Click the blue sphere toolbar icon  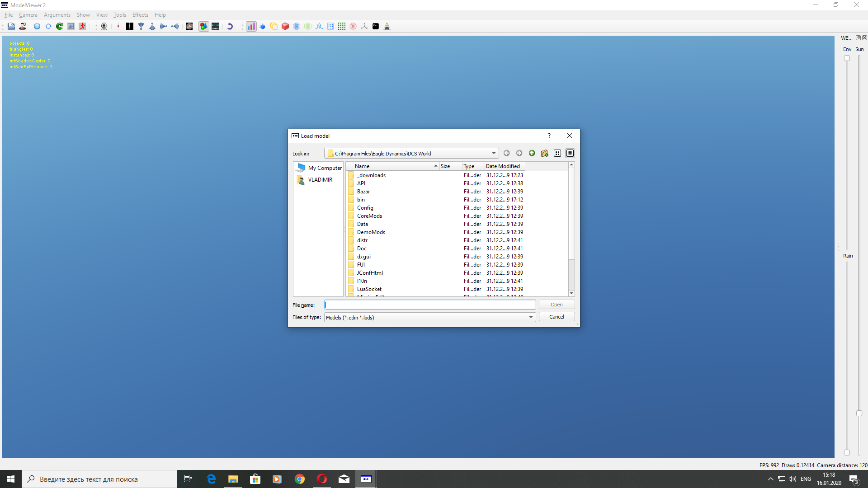(37, 26)
